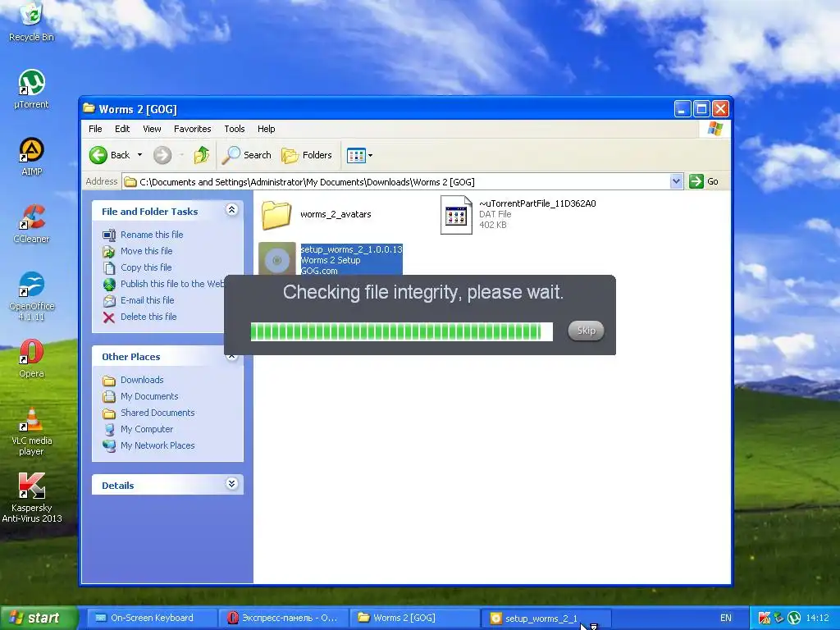Screen dimensions: 840x630
Task: Open the Edit menu
Action: pos(122,129)
